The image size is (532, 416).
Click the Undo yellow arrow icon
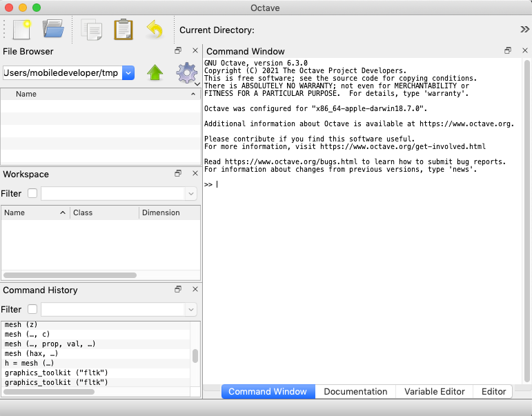click(x=155, y=29)
